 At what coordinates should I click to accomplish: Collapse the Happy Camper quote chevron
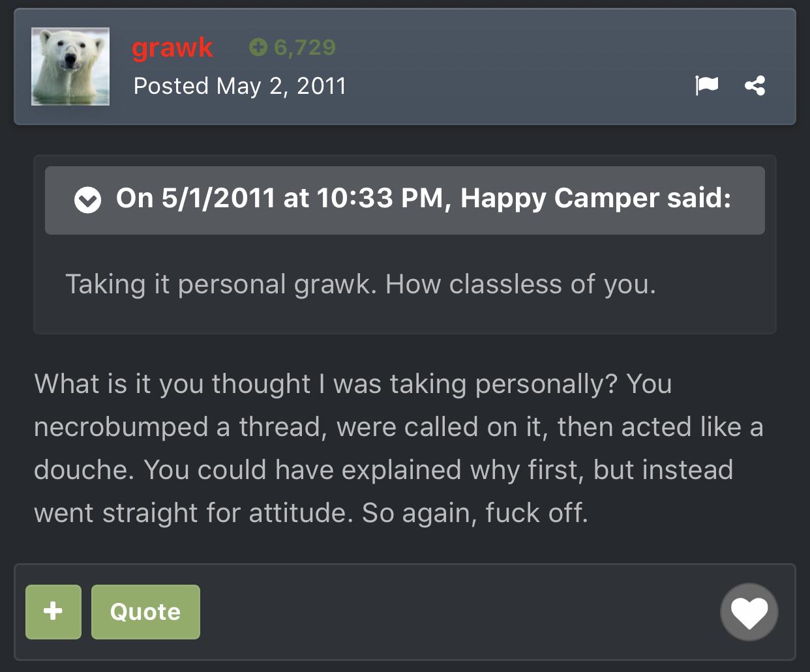click(87, 200)
